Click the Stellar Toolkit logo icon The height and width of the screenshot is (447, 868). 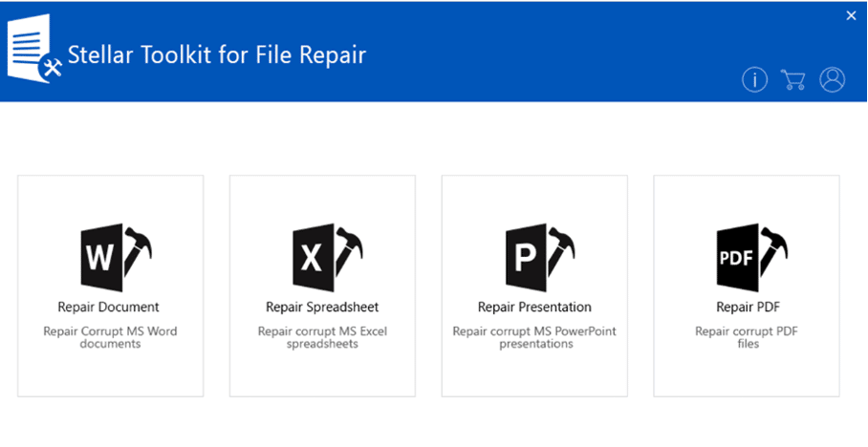pos(34,49)
